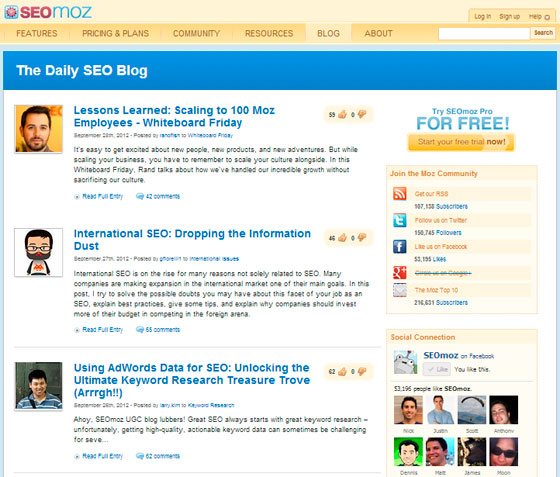Click the RSS feed icon

pyautogui.click(x=400, y=194)
